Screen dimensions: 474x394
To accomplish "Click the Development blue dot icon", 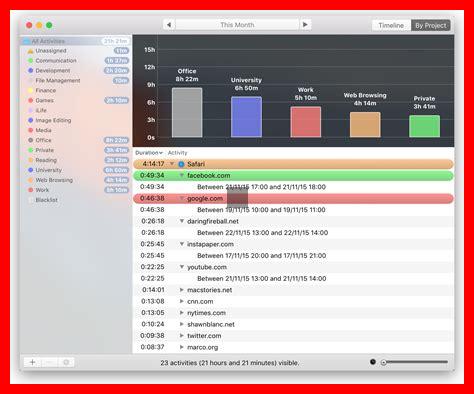I will (30, 71).
